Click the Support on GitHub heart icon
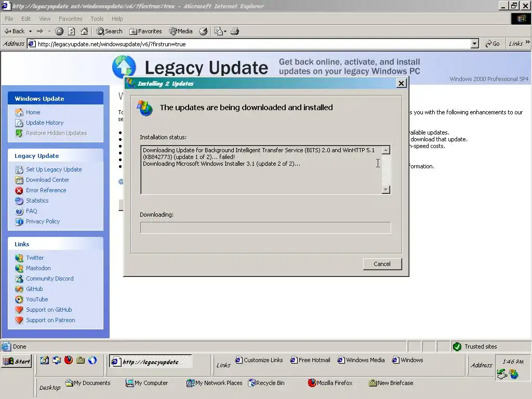This screenshot has height=399, width=532. (19, 310)
